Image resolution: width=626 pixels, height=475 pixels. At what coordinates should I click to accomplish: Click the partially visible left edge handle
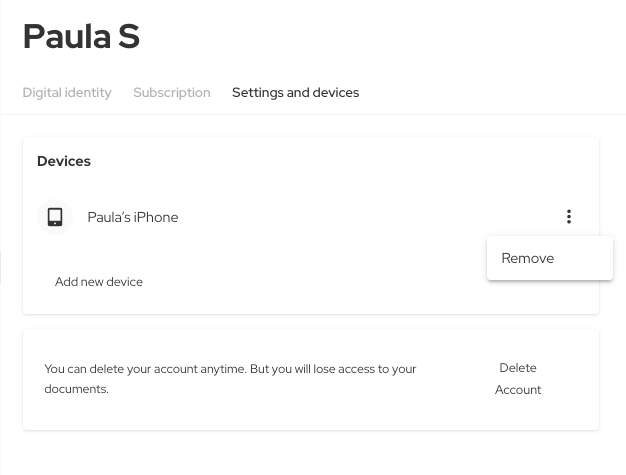tap(1, 267)
